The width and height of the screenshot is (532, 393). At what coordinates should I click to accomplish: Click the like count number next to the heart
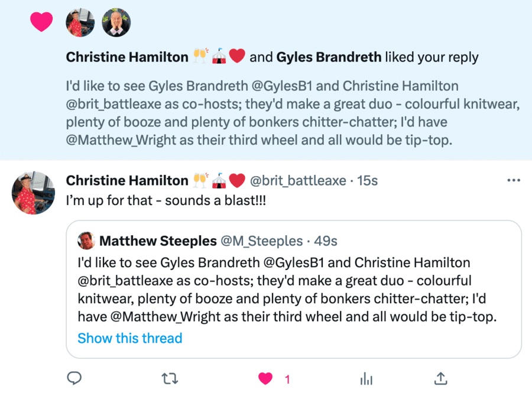[287, 379]
